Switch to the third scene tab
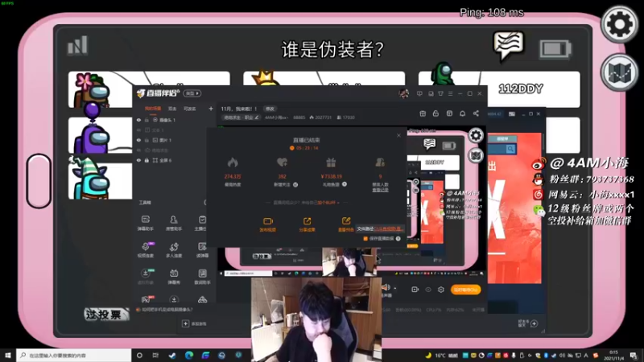The width and height of the screenshot is (644, 362). (190, 109)
